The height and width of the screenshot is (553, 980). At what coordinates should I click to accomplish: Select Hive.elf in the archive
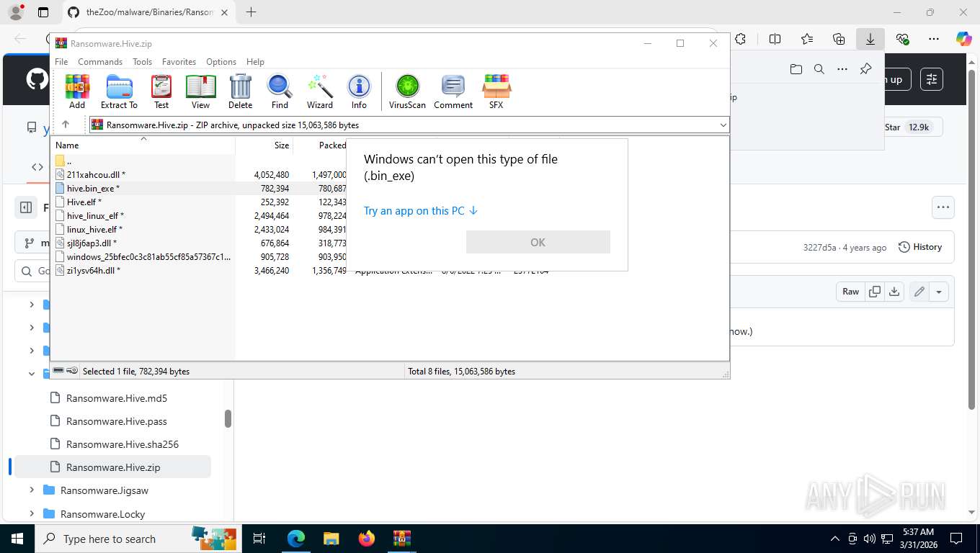point(79,202)
